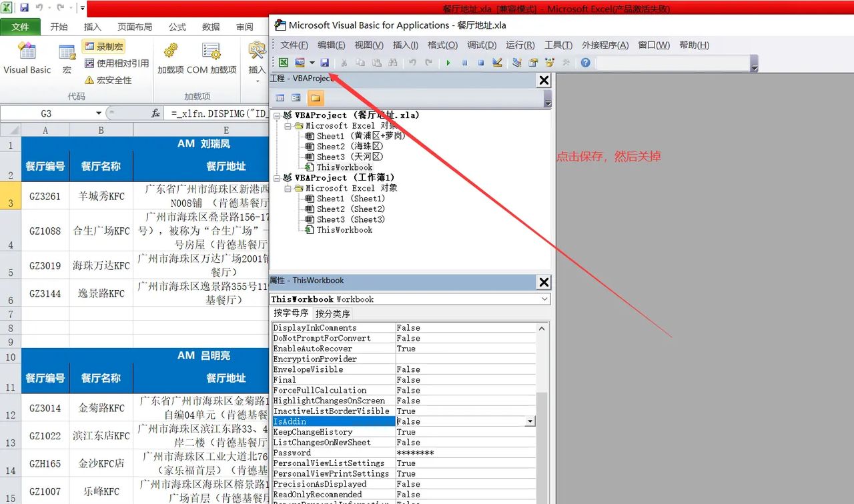Click the Save icon in VBA toolbar
Image resolution: width=854 pixels, height=504 pixels.
coord(324,63)
